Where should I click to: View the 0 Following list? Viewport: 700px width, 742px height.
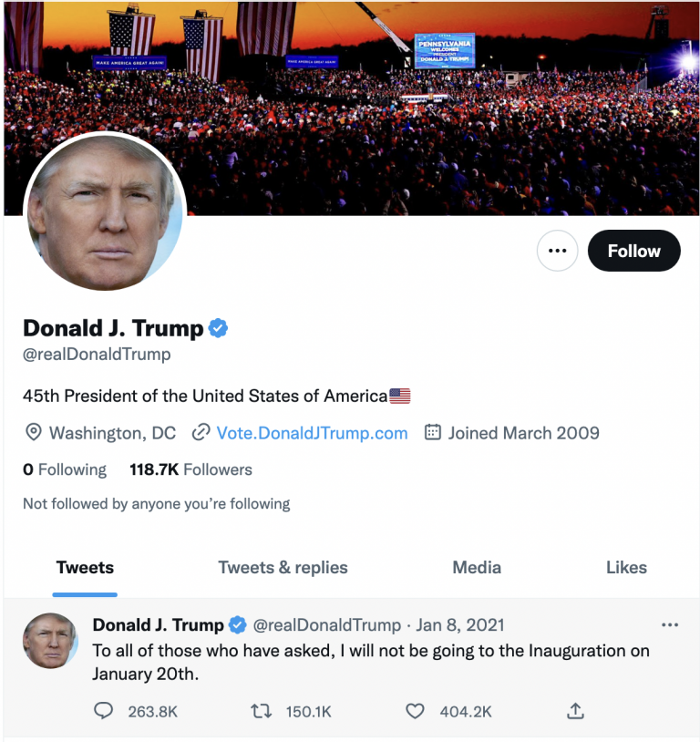pyautogui.click(x=65, y=469)
